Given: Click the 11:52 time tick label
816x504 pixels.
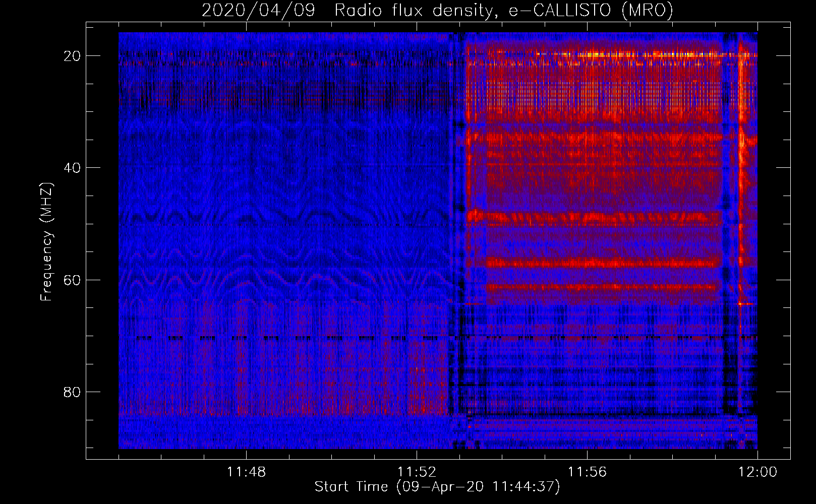Looking at the screenshot, I should click(417, 472).
